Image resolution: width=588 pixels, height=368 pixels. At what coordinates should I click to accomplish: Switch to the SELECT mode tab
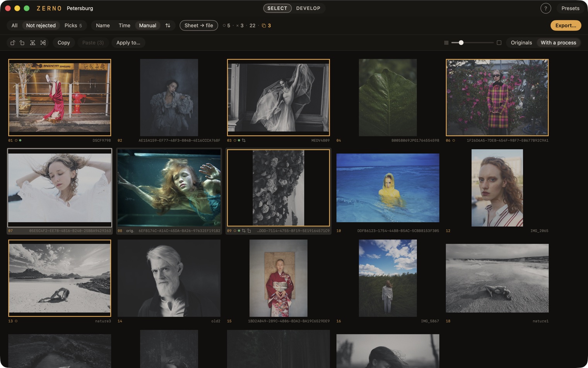277,8
